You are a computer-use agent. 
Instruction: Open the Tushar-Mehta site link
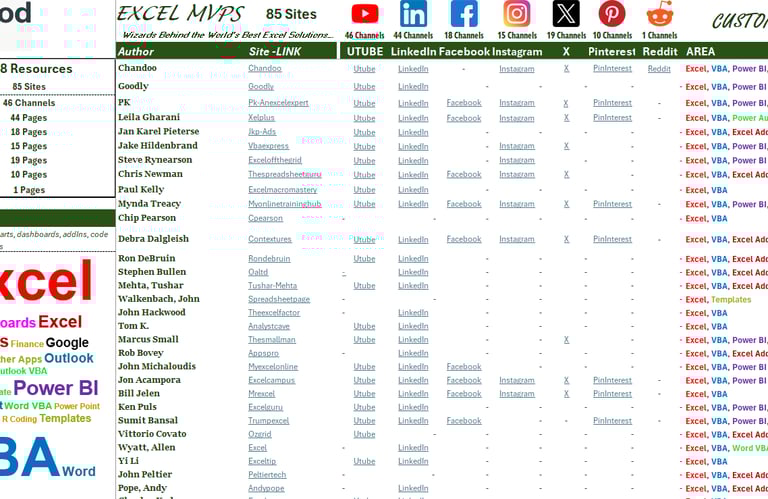tap(272, 285)
